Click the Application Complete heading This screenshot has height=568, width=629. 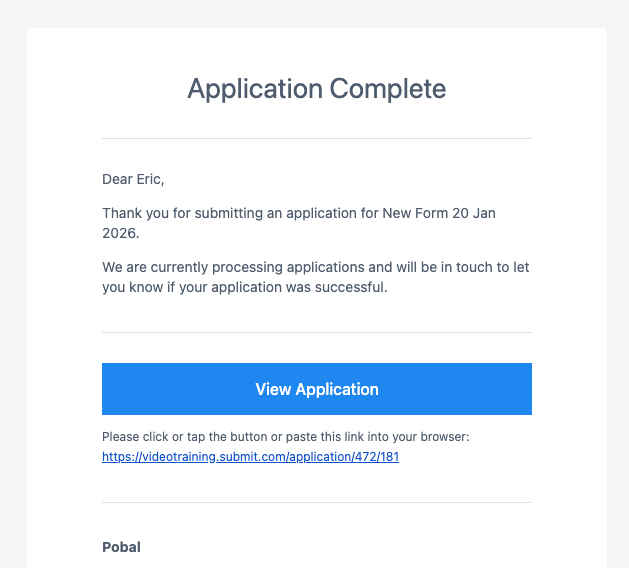(316, 88)
